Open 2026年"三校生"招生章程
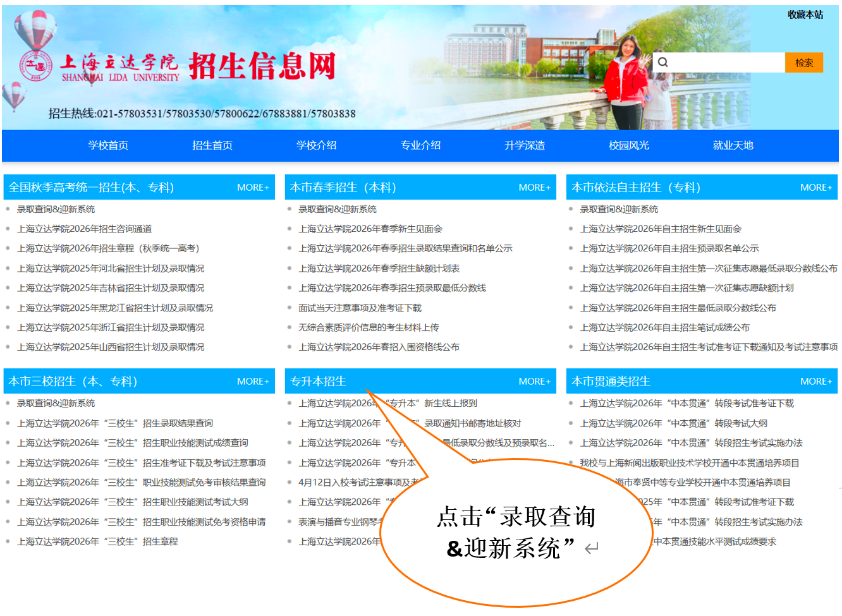 (x=97, y=541)
